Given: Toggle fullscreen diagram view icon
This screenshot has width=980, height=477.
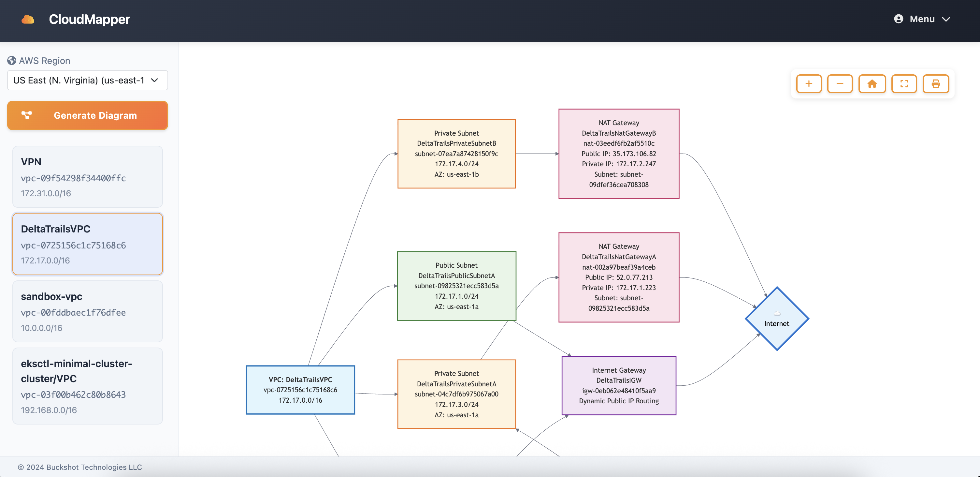Looking at the screenshot, I should [x=904, y=84].
